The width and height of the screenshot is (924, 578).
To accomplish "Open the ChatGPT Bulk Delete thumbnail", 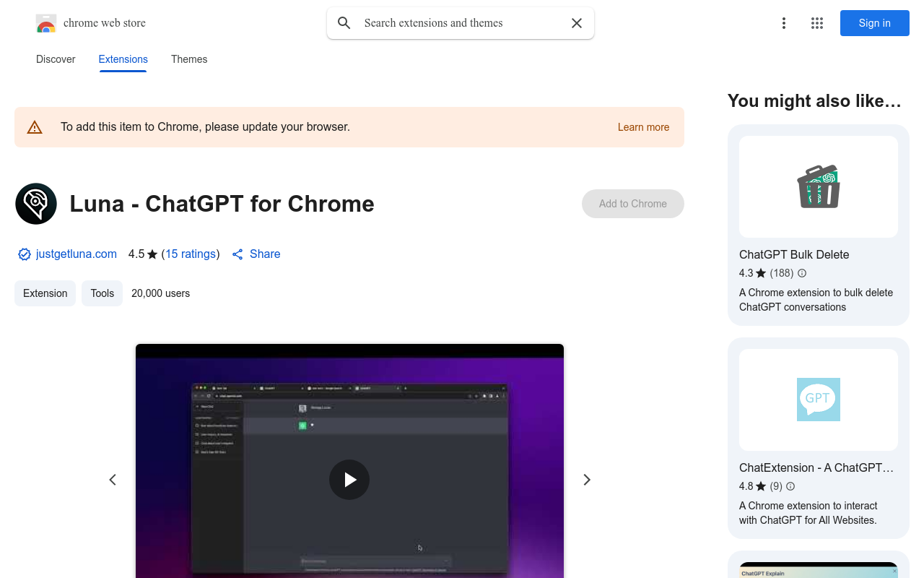I will pos(819,186).
